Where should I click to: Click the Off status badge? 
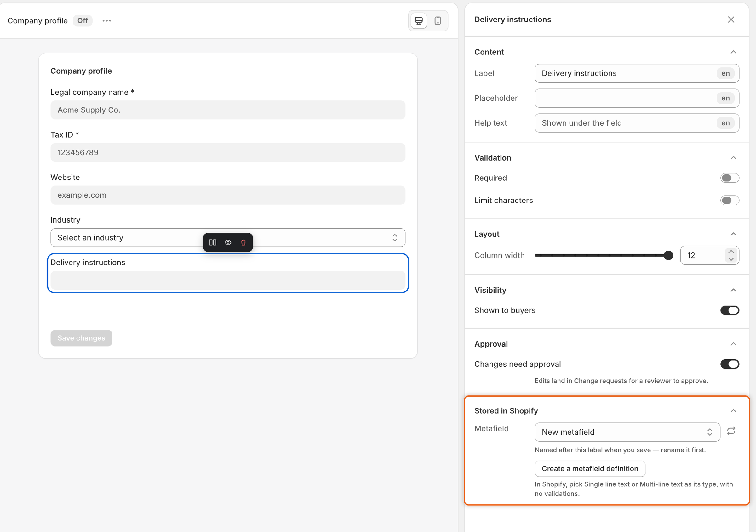click(x=82, y=21)
